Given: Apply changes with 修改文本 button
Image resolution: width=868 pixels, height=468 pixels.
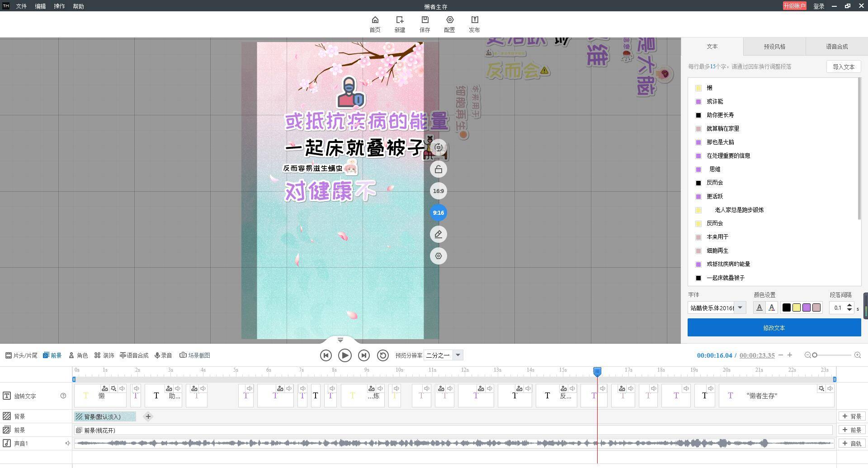Looking at the screenshot, I should coord(774,327).
